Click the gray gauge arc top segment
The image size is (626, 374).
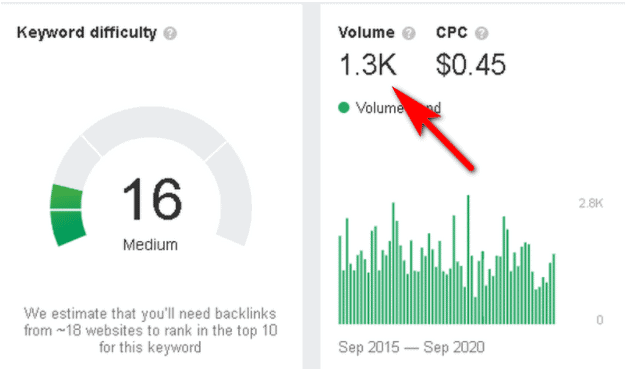pos(154,129)
